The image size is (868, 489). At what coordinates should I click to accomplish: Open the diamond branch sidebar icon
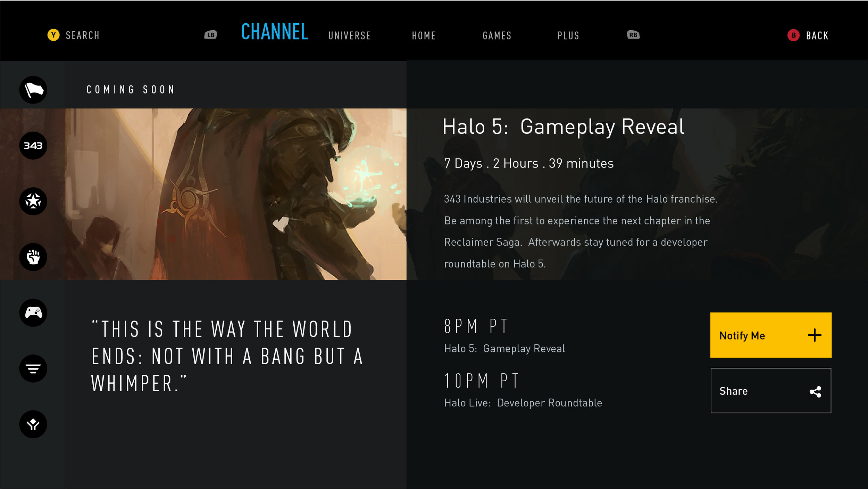click(33, 424)
